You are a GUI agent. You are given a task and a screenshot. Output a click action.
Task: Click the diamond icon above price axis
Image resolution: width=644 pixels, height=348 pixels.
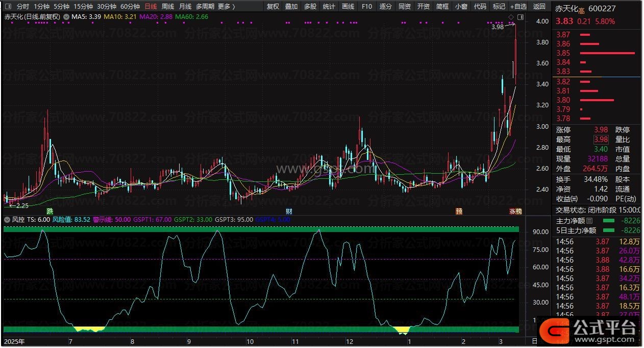(510, 18)
